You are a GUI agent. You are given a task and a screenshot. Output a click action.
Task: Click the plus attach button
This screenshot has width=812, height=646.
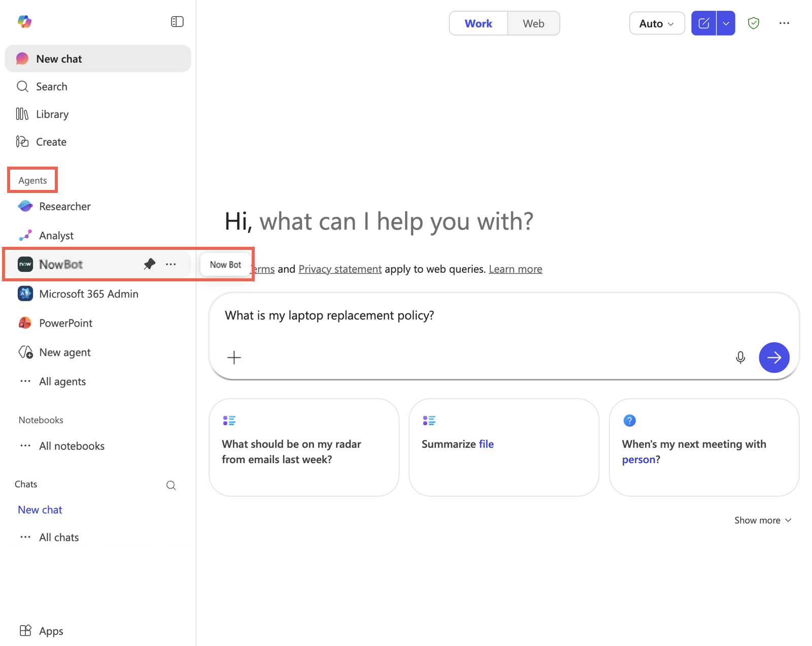pos(234,358)
